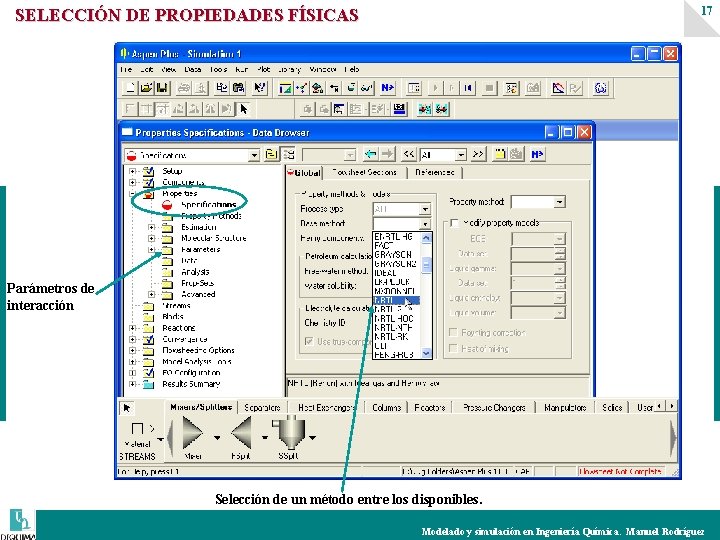
Task: Click the blue Next (N>) icon in the main toolbar
Action: [388, 88]
